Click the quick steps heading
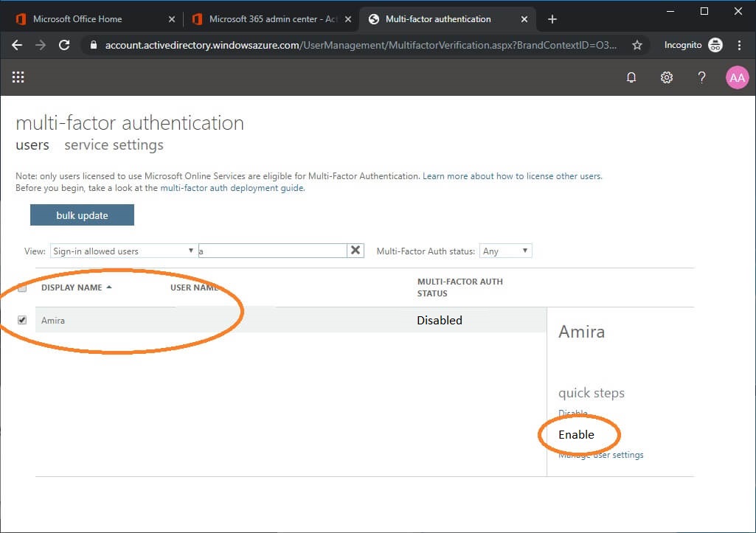The image size is (756, 533). pos(592,393)
